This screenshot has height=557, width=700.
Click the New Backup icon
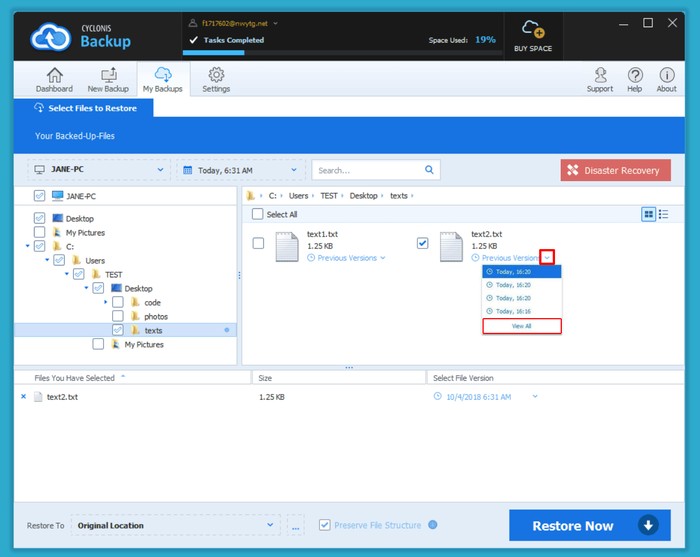108,76
